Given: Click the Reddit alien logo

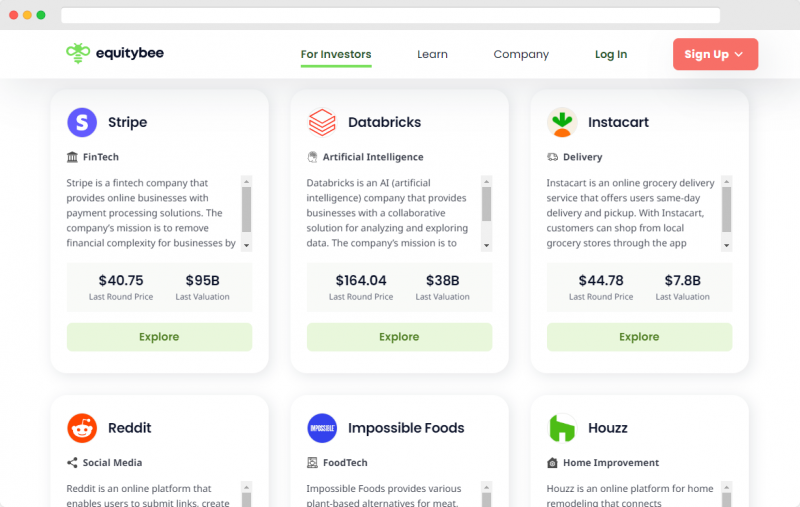Looking at the screenshot, I should coord(82,428).
